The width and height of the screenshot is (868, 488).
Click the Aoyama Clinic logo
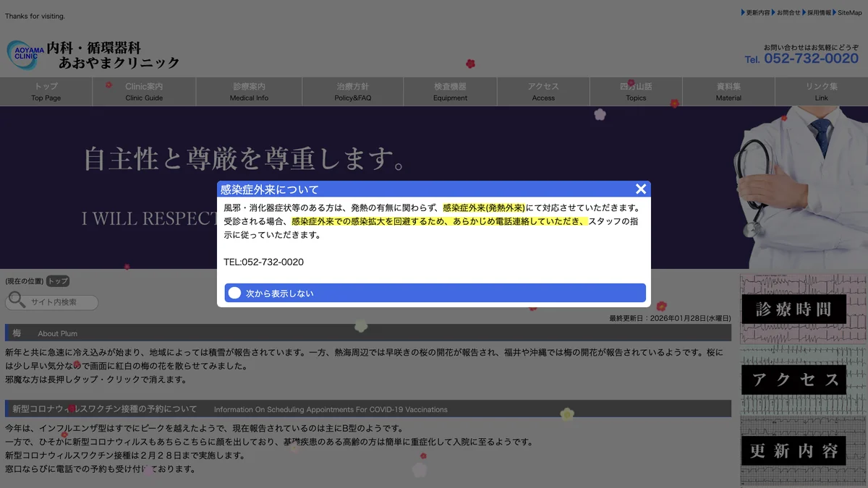93,55
